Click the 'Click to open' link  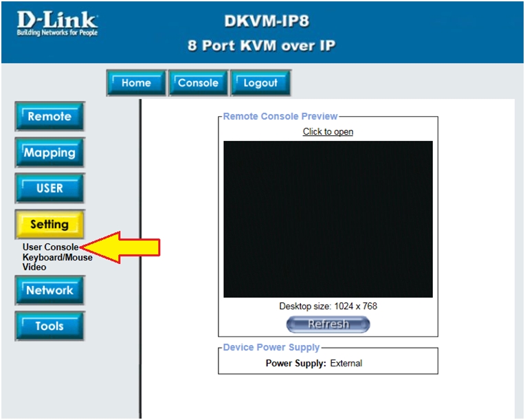point(328,132)
